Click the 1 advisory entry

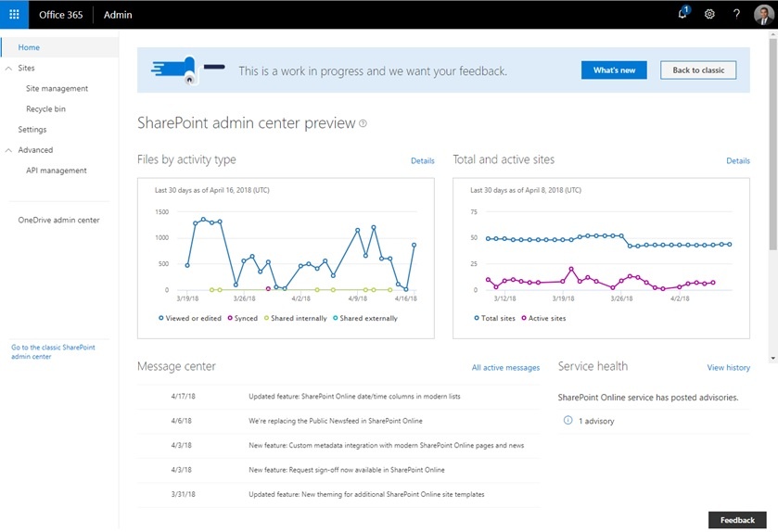coord(596,421)
